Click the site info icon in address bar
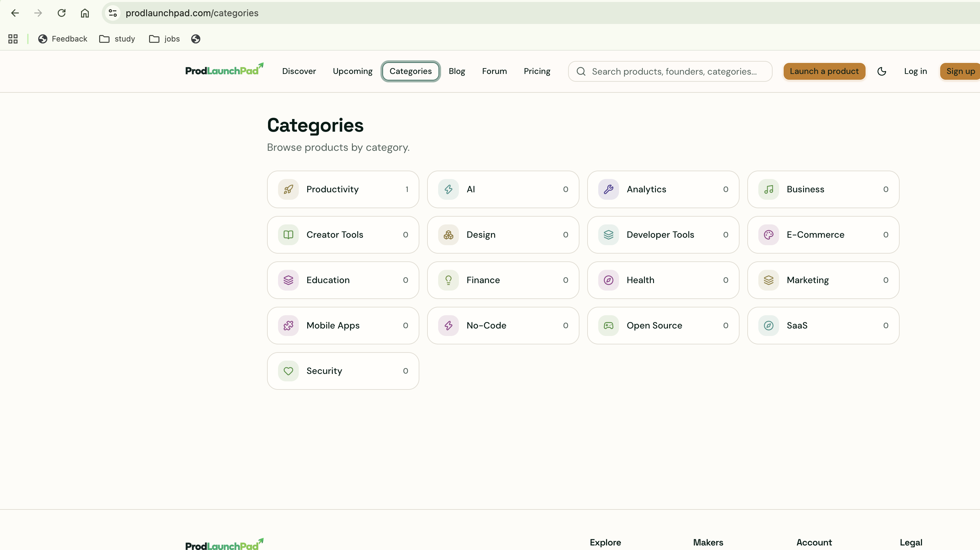Screen dimensions: 980x550 tap(112, 13)
